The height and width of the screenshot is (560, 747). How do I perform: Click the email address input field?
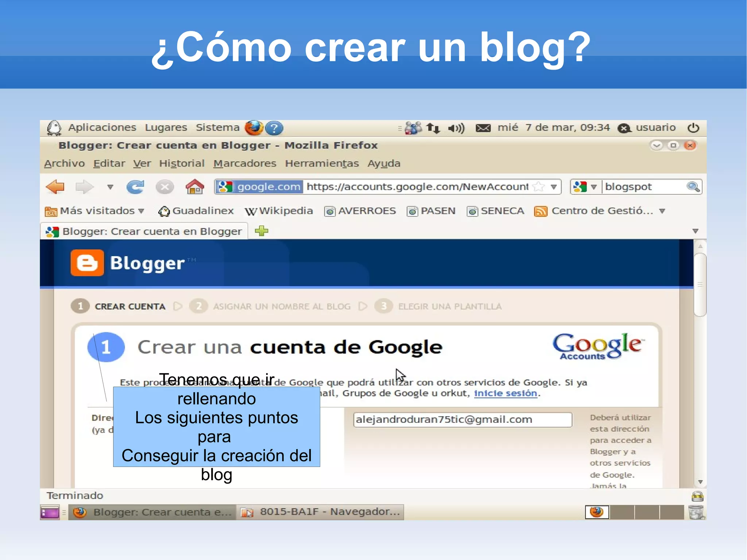pyautogui.click(x=462, y=420)
